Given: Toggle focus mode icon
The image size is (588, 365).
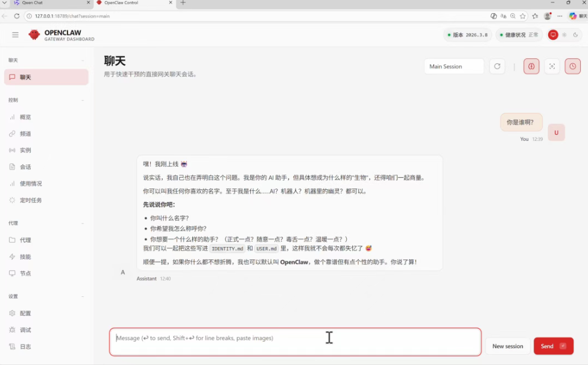Looking at the screenshot, I should 552,66.
